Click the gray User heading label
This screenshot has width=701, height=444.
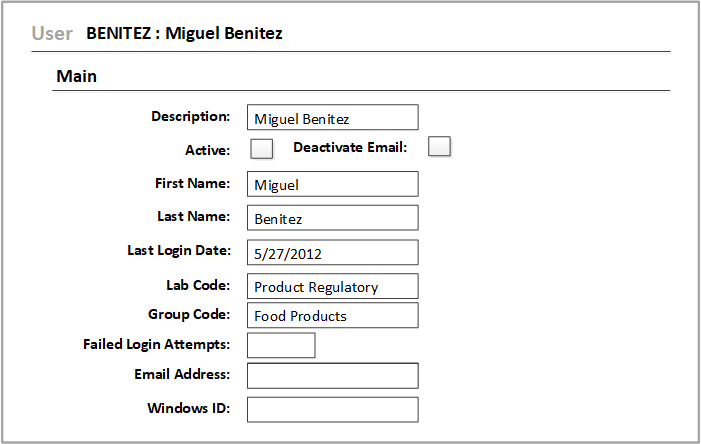(x=52, y=33)
